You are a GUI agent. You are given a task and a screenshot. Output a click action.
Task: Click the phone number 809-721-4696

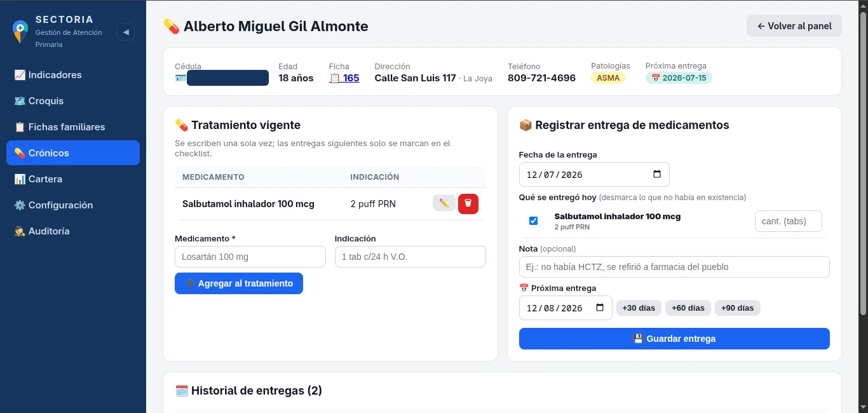541,78
